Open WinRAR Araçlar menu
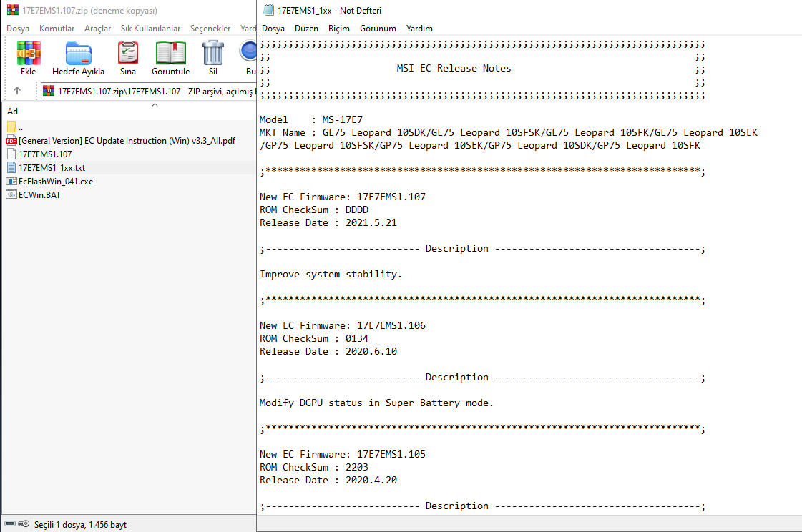802x532 pixels. 98,29
